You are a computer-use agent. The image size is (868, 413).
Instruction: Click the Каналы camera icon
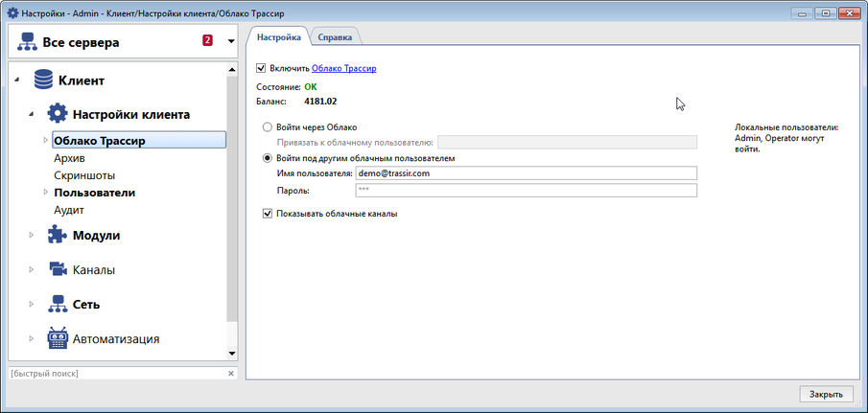pyautogui.click(x=58, y=270)
